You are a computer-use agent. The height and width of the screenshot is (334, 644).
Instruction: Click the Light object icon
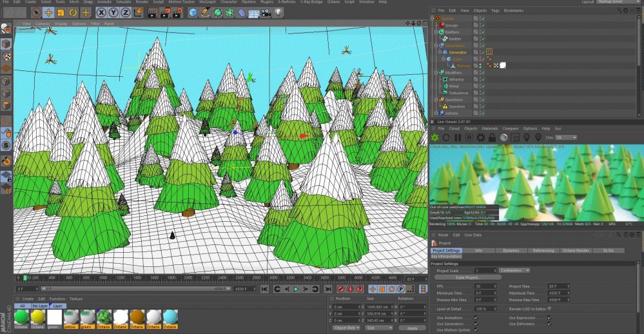coord(278,12)
